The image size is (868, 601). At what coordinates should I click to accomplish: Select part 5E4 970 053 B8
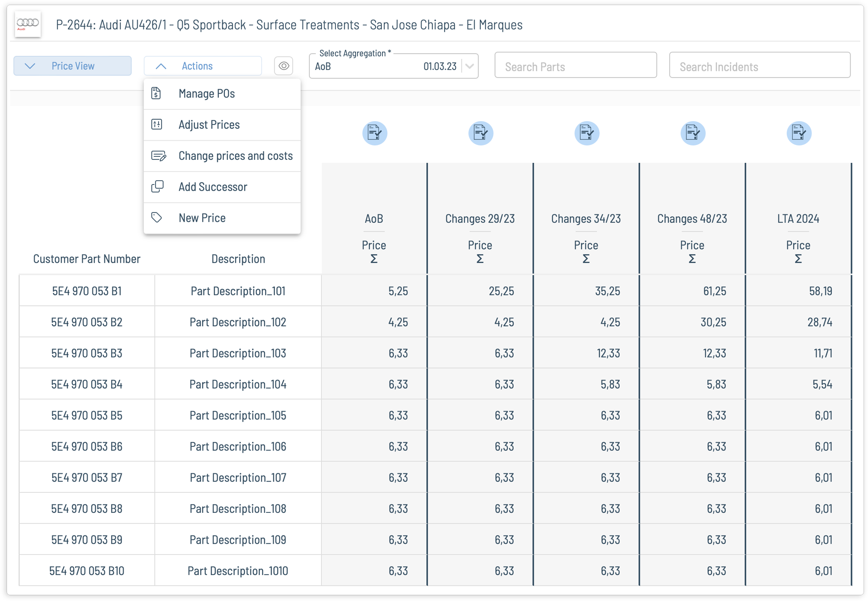click(87, 509)
